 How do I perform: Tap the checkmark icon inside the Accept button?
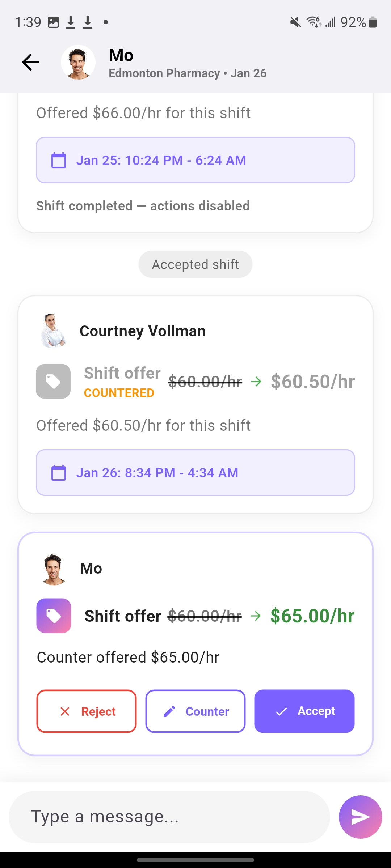[282, 711]
